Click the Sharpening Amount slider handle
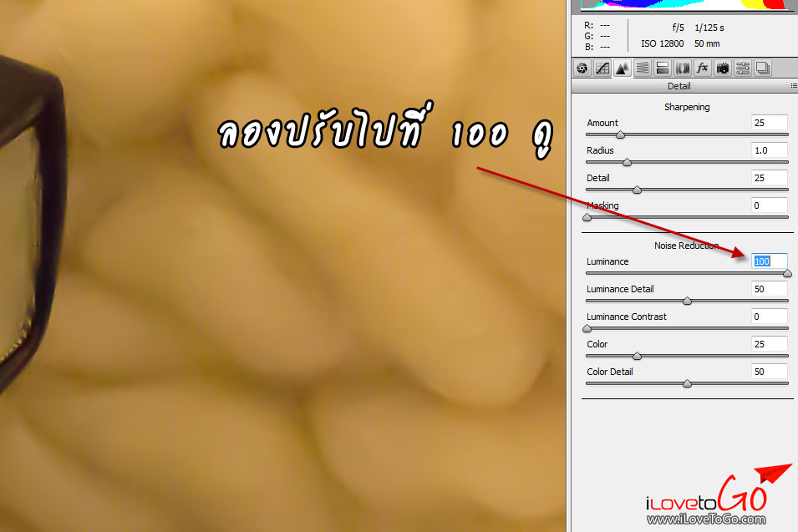 point(620,134)
